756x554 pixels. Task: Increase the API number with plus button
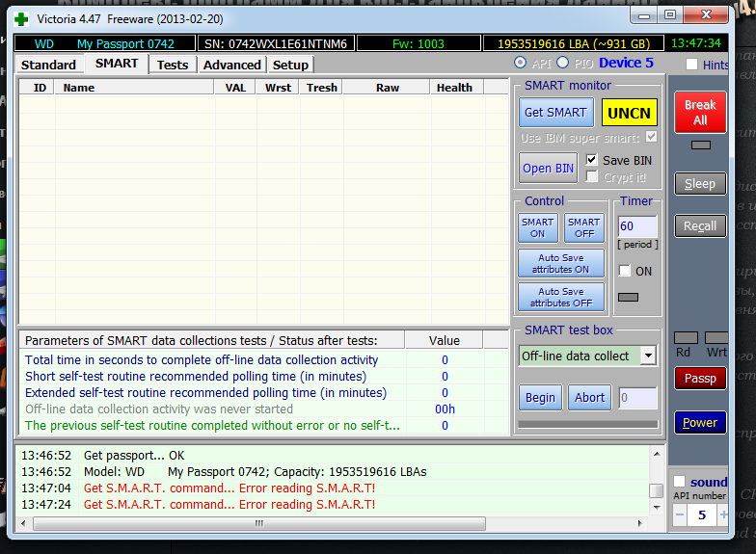click(x=724, y=515)
